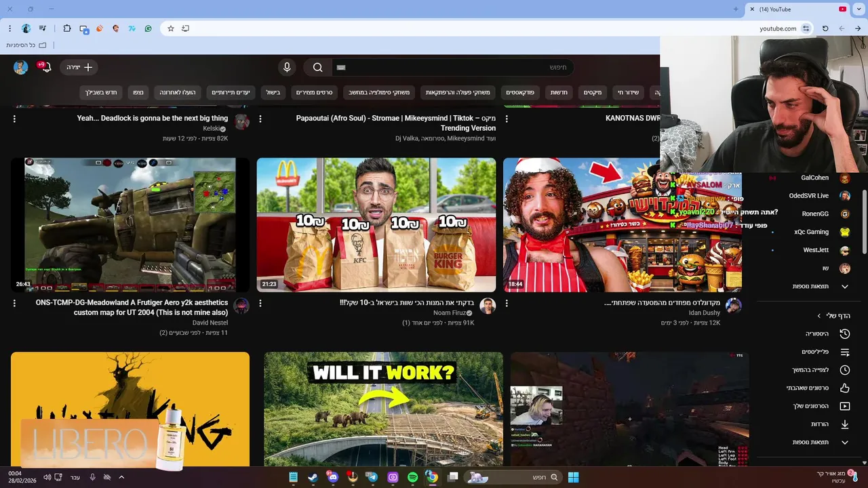The height and width of the screenshot is (488, 868).
Task: Open Steam from the taskbar
Action: coord(313,477)
